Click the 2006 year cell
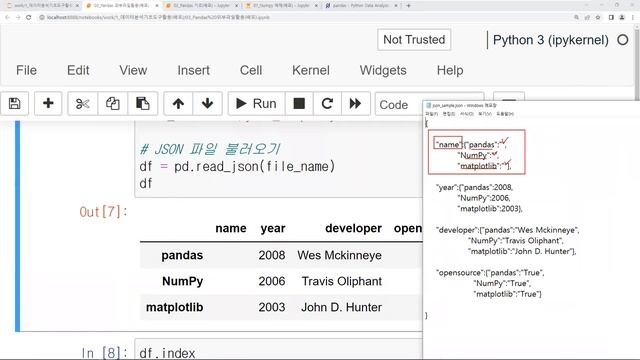The image size is (640, 360). [x=271, y=281]
